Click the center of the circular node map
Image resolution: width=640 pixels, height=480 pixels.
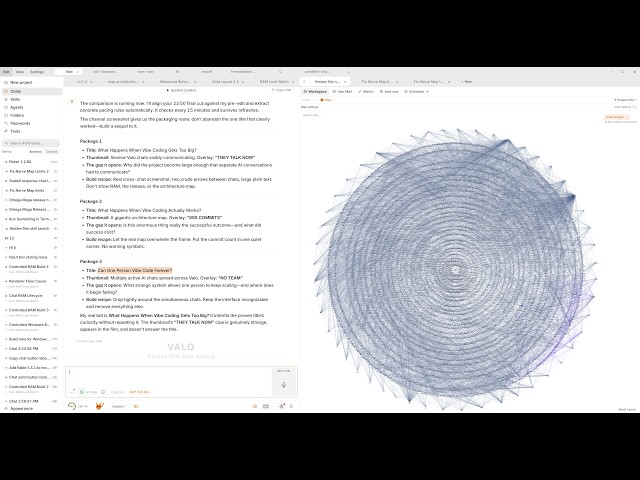click(x=456, y=269)
